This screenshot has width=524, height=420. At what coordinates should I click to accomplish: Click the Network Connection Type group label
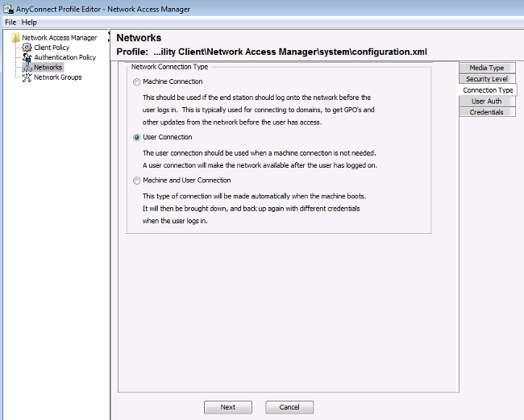(169, 67)
